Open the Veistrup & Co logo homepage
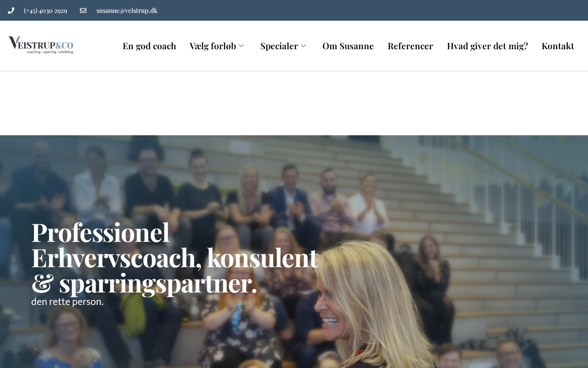 coord(41,45)
